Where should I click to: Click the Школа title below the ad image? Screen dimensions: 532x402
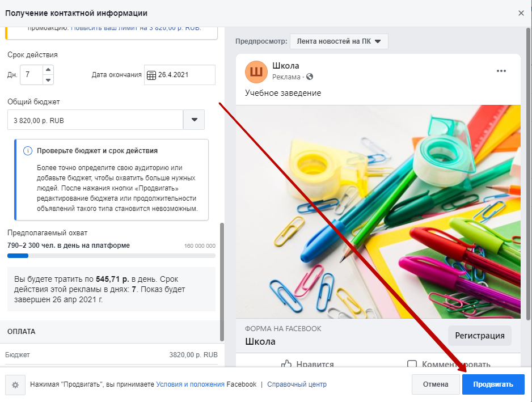pos(260,341)
